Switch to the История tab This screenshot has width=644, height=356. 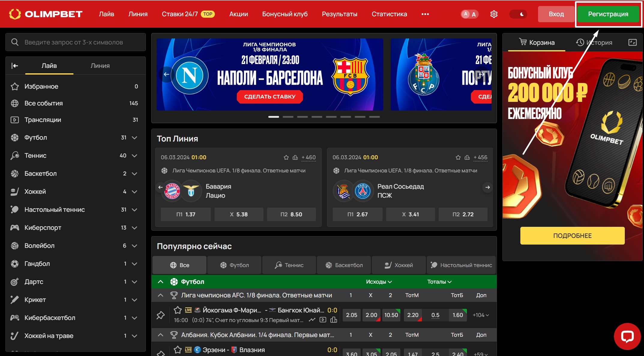point(594,42)
